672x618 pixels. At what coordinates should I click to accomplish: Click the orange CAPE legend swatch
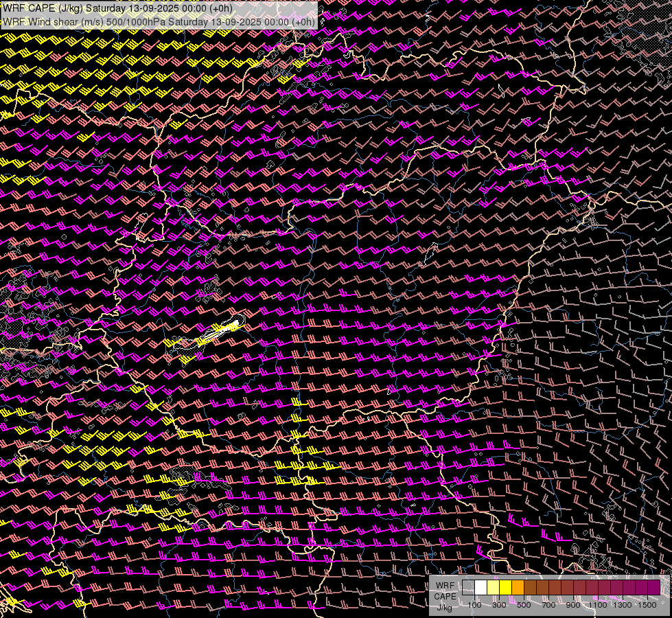click(x=518, y=587)
